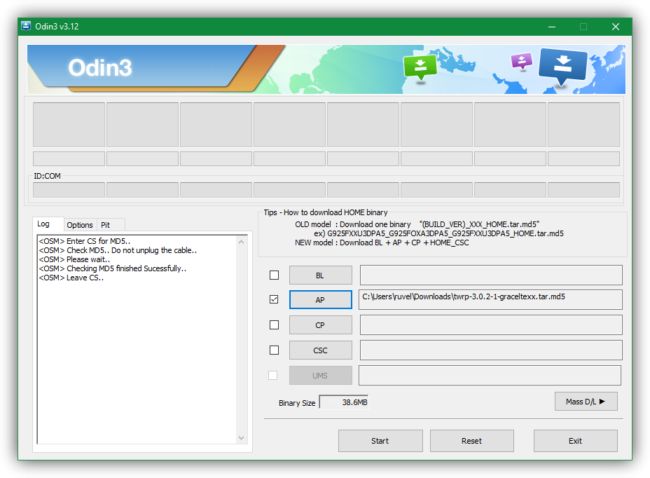Click the AP file button
The width and height of the screenshot is (650, 478).
coord(320,300)
